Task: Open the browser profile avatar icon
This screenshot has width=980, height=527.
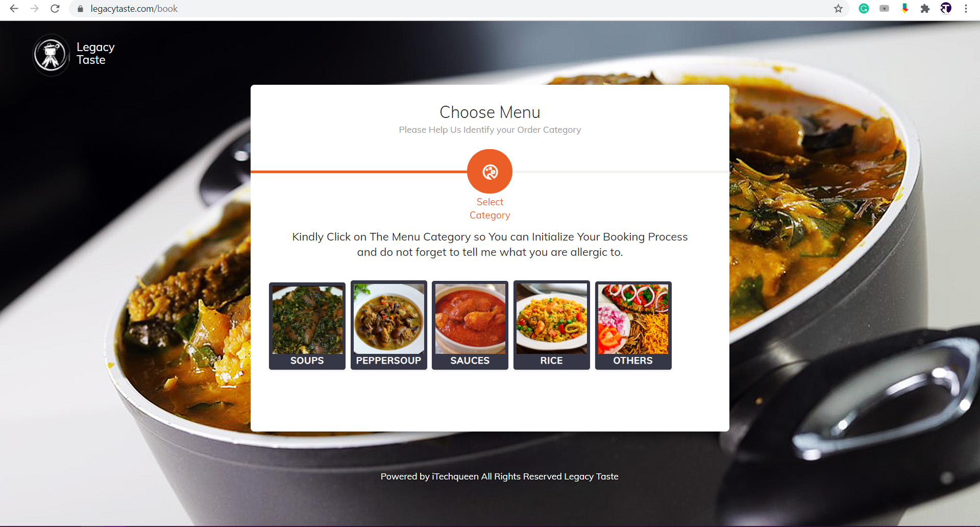Action: 946,9
